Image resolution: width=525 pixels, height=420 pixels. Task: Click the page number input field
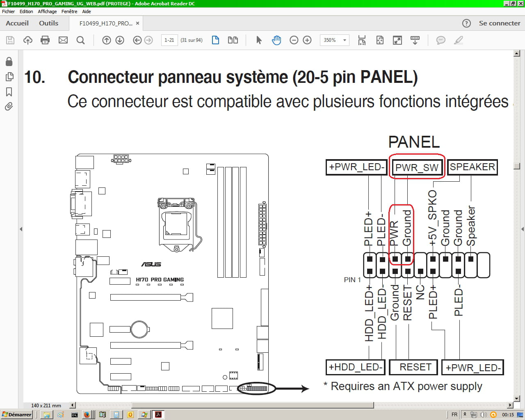(169, 40)
